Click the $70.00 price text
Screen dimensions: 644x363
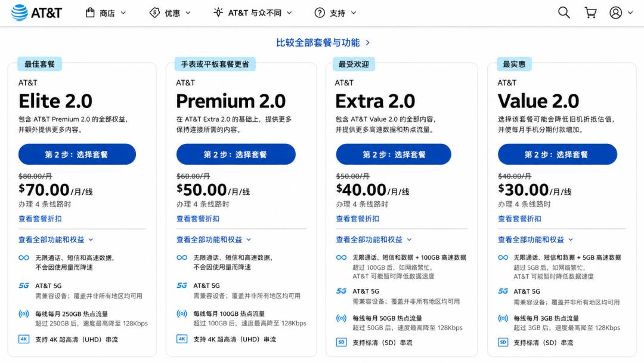click(44, 190)
